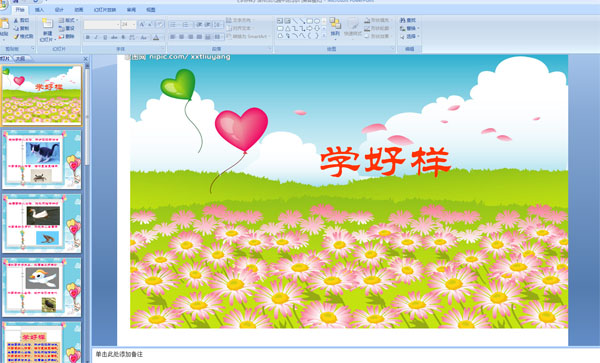Open the font name dropdown
Image resolution: width=600 pixels, height=363 pixels.
[117, 24]
